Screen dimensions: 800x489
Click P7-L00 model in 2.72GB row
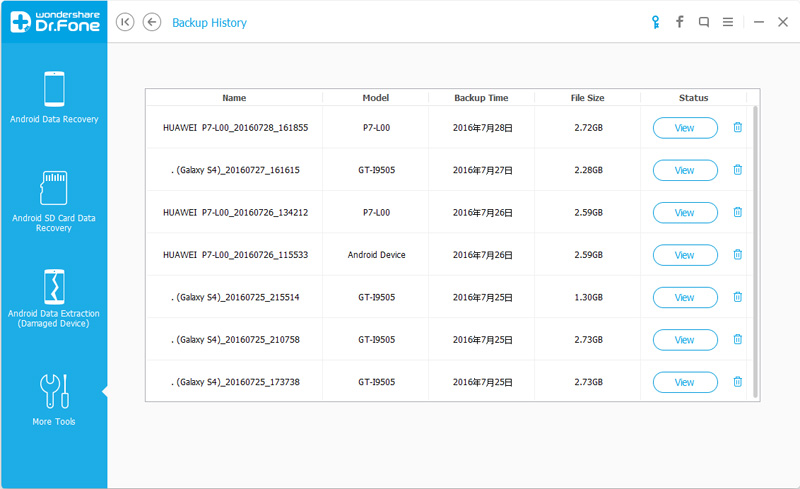[377, 128]
